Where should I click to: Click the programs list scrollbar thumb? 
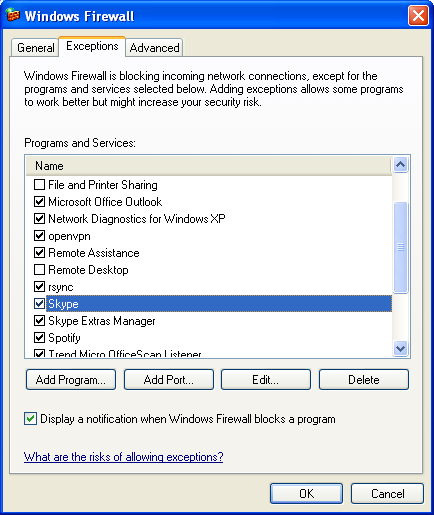400,247
